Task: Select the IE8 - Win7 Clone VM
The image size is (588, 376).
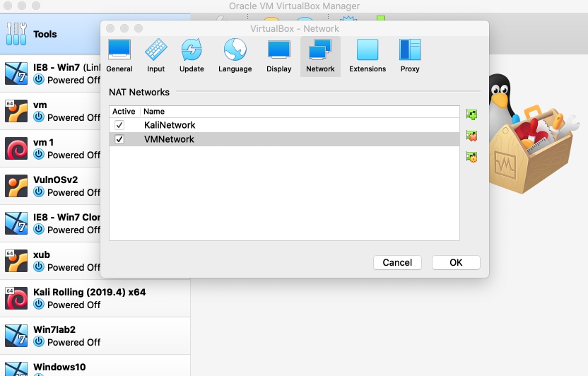Action: (50, 223)
